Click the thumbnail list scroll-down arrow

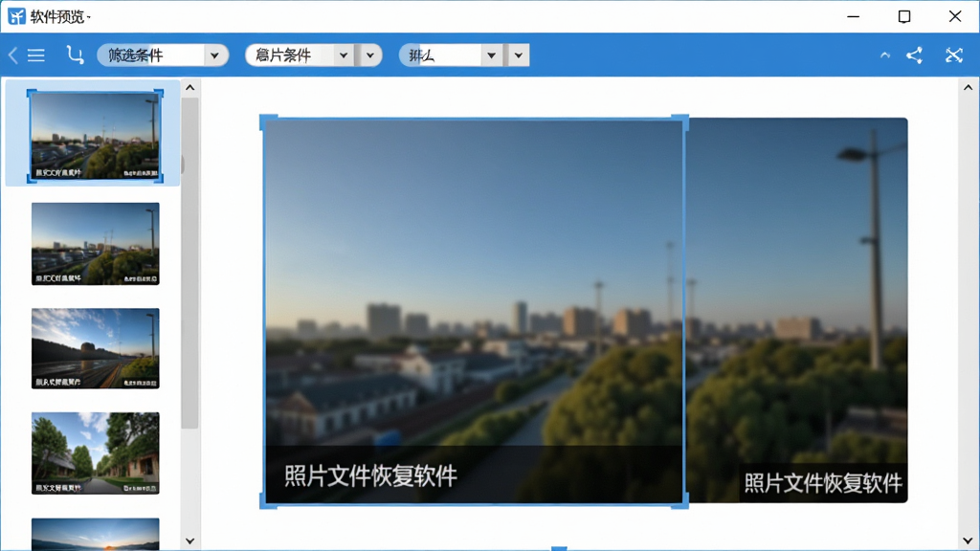[190, 541]
